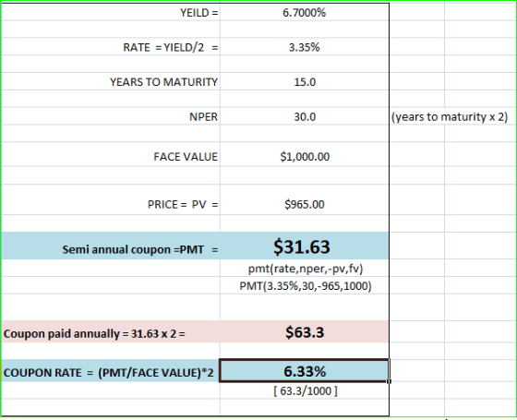This screenshot has height=420, width=517.
Task: Select the PMT(3.35%,30,-965,1000) cell
Action: click(305, 286)
